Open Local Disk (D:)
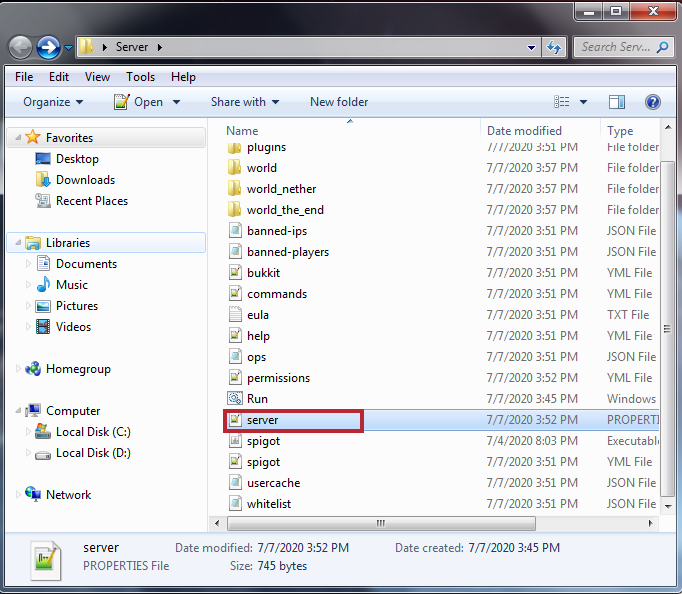 coord(93,453)
